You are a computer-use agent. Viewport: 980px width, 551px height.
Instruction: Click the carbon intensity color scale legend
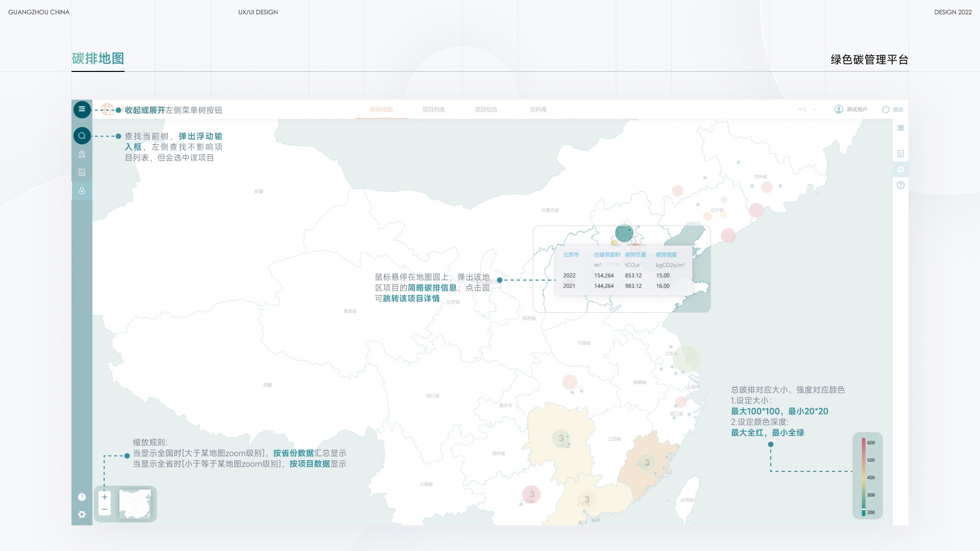867,477
